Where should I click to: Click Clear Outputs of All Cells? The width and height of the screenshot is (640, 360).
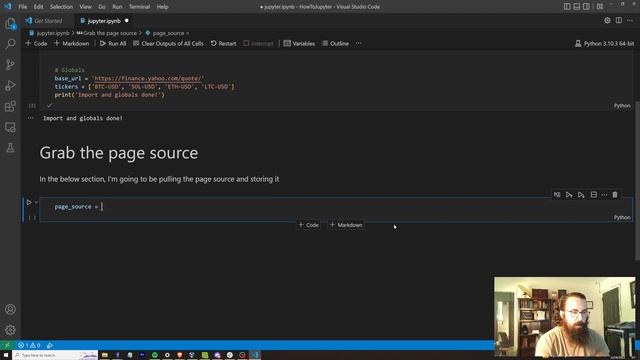pos(168,43)
